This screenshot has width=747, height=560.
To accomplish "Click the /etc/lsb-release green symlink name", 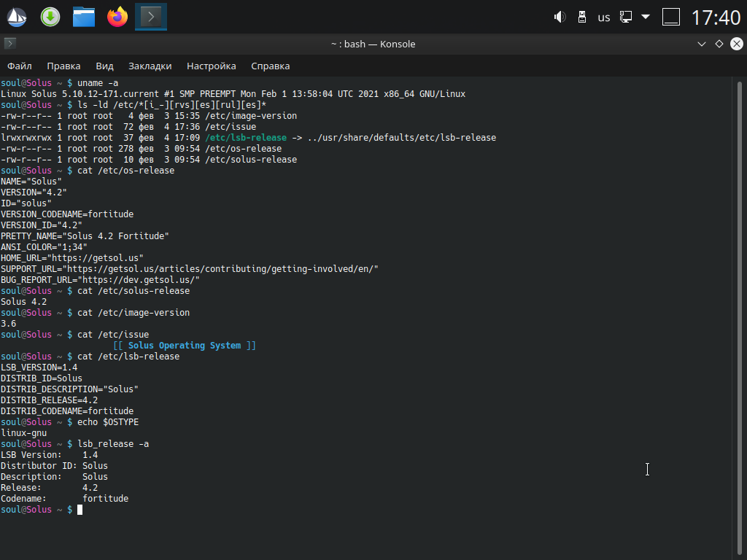I will 246,138.
